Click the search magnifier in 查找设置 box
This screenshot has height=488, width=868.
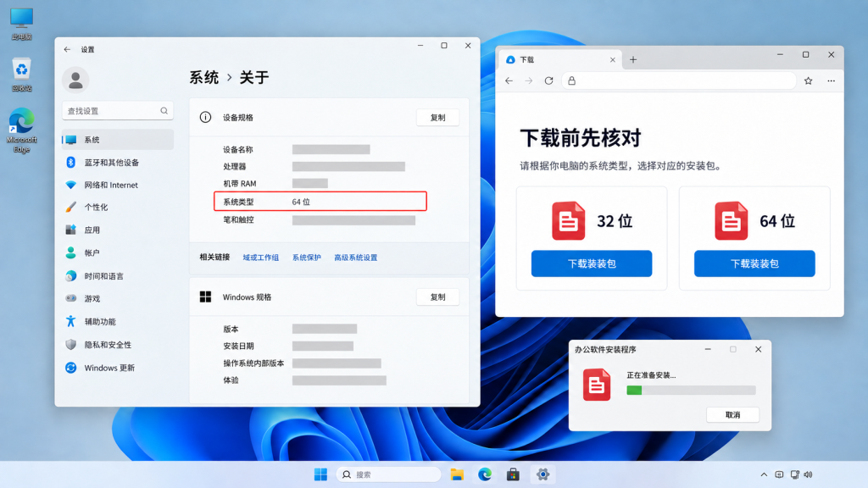(164, 111)
